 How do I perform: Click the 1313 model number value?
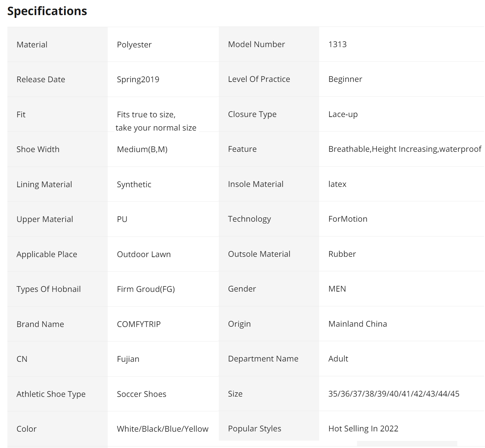(x=337, y=44)
